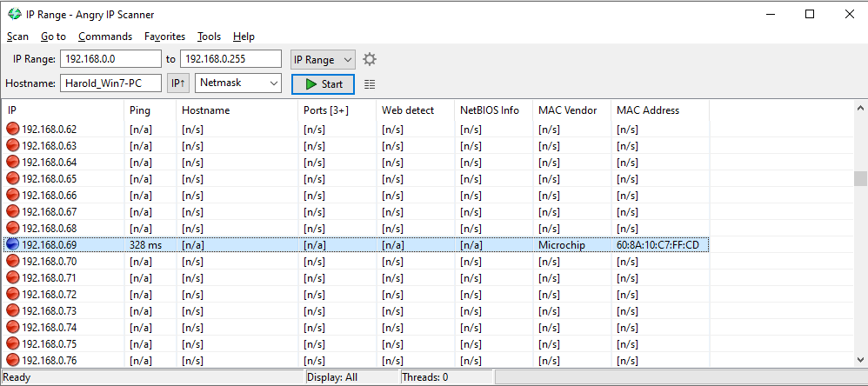The image size is (868, 386).
Task: Click the IP↑ hostname lookup button
Action: coord(179,83)
